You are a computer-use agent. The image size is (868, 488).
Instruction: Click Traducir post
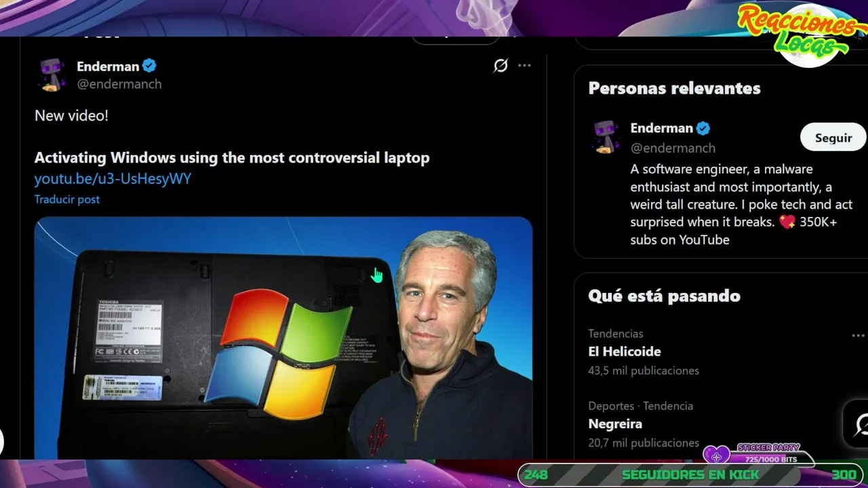(x=67, y=199)
